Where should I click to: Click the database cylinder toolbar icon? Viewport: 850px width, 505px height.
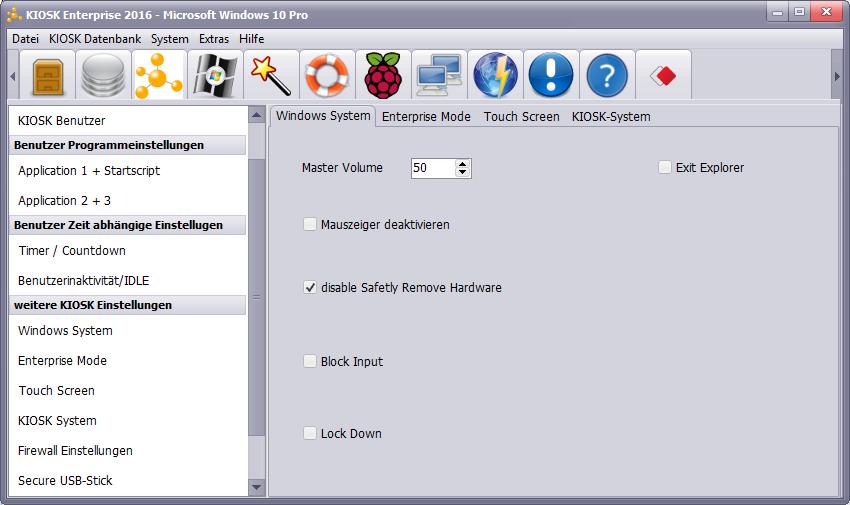[104, 75]
